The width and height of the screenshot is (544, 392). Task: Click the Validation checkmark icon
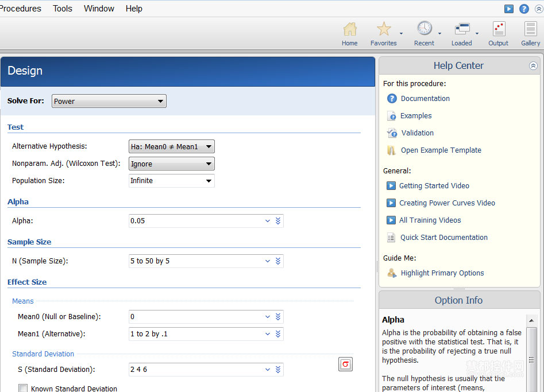[x=392, y=133]
